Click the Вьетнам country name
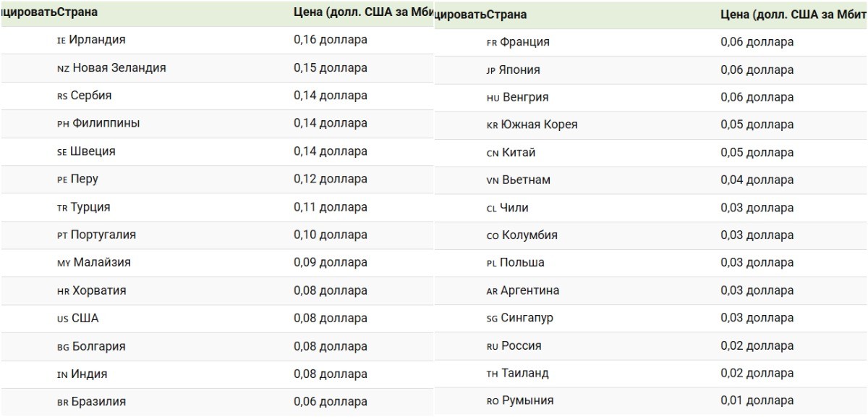 [527, 180]
